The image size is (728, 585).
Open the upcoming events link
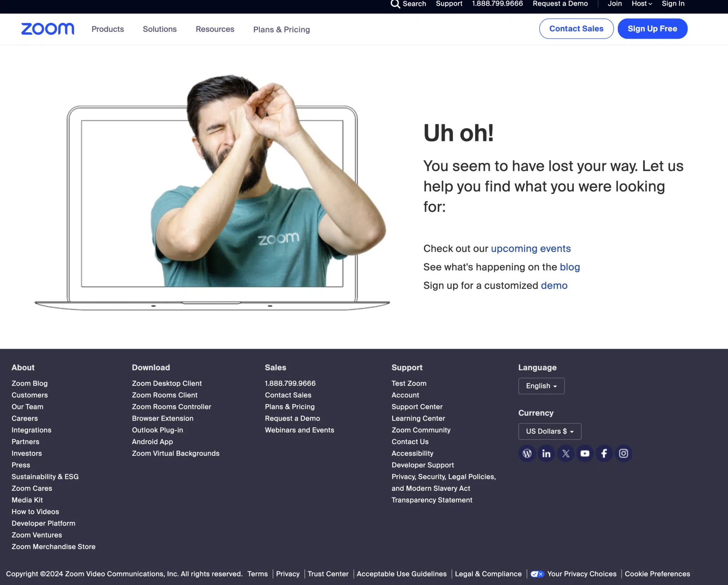[531, 249]
